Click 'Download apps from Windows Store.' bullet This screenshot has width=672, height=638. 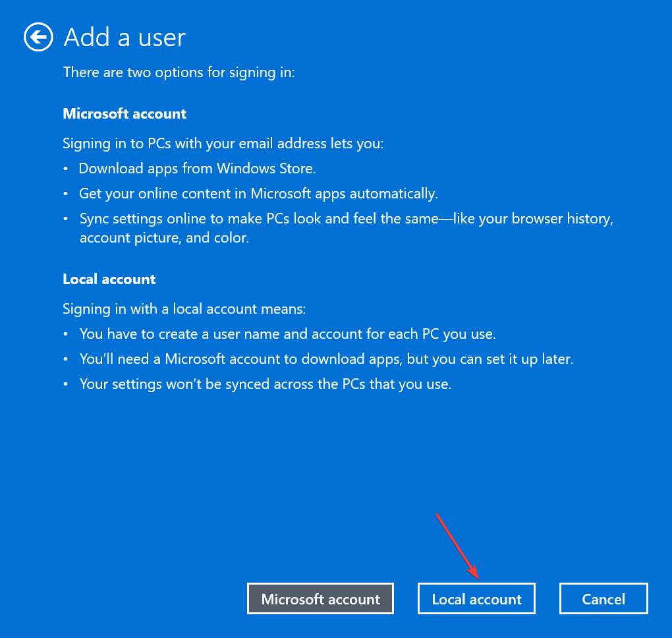click(197, 169)
